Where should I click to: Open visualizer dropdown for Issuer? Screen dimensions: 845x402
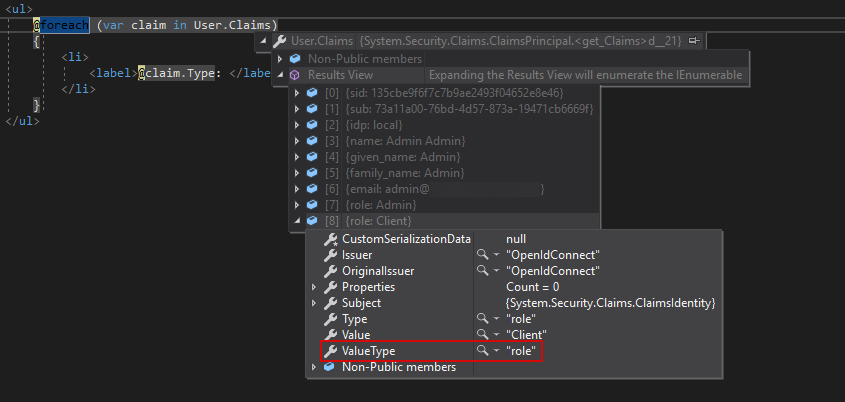click(x=496, y=255)
